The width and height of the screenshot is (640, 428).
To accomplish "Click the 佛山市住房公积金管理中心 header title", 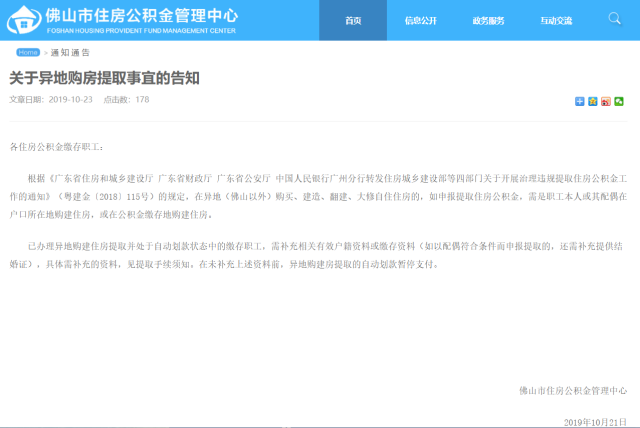I will click(142, 16).
